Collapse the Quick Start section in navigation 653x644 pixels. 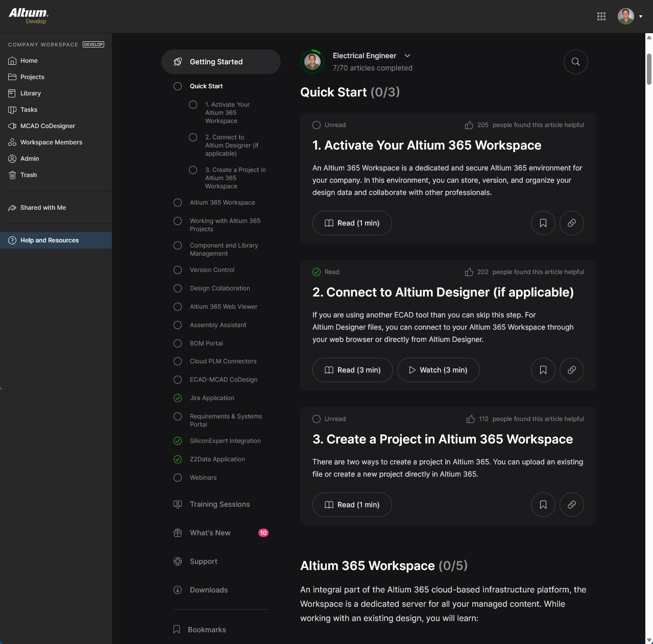click(x=206, y=86)
